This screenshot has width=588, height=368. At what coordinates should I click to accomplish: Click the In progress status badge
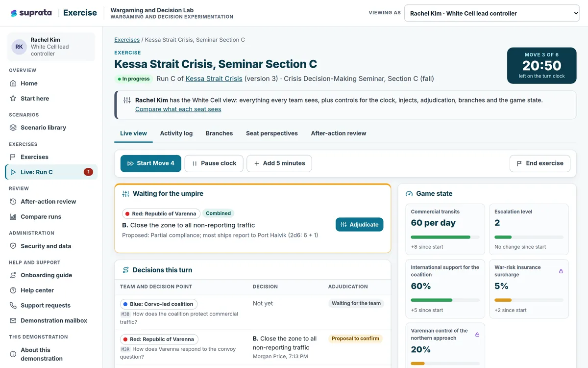point(134,79)
